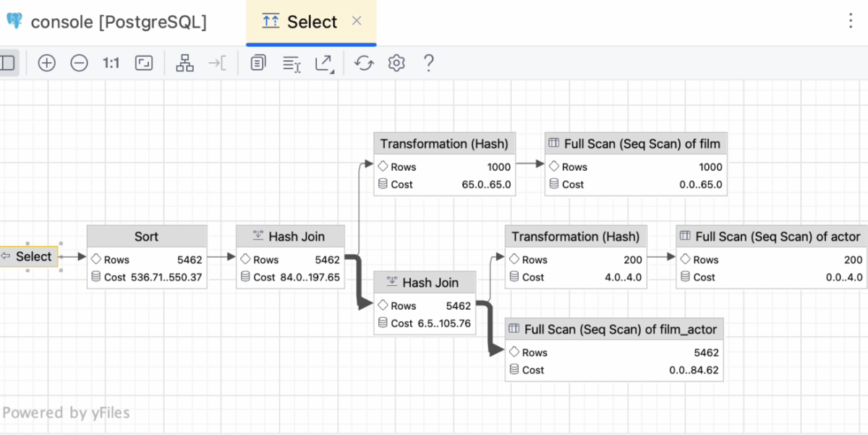Click the Sort node database cost icon
The height and width of the screenshot is (435, 868).
point(96,276)
